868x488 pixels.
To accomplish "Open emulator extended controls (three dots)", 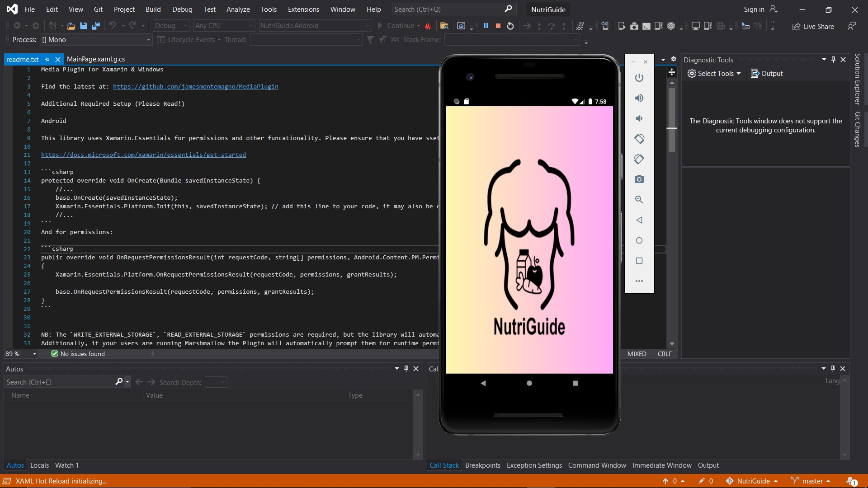I will pyautogui.click(x=639, y=281).
